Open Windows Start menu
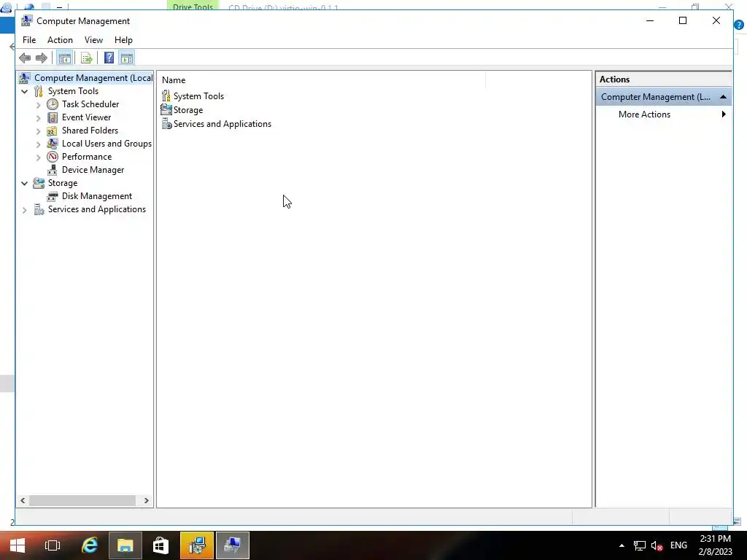The width and height of the screenshot is (747, 560). 18,545
